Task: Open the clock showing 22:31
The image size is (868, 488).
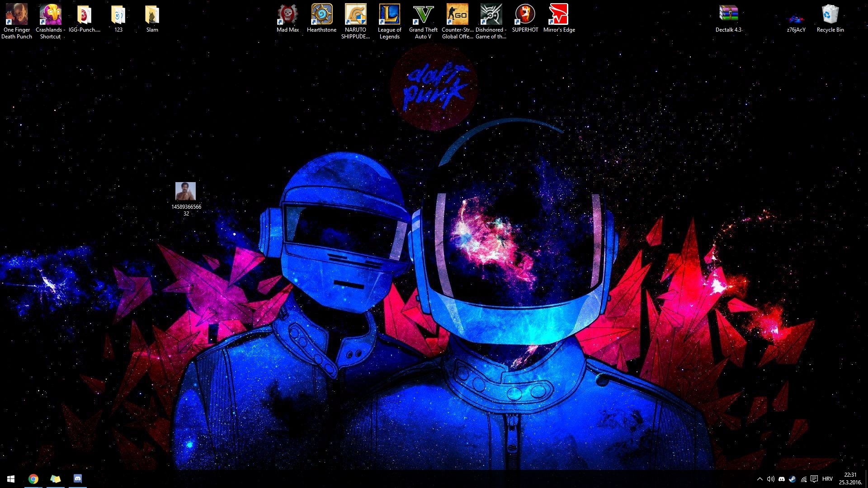Action: (850, 479)
